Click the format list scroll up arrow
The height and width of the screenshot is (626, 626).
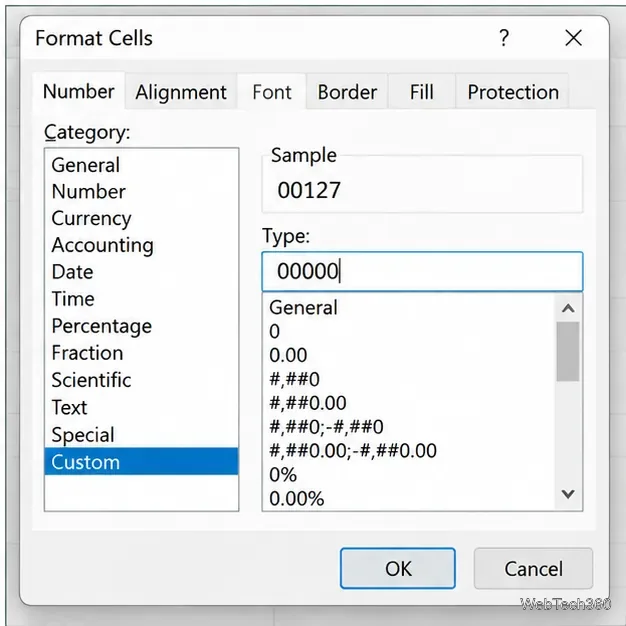tap(568, 308)
